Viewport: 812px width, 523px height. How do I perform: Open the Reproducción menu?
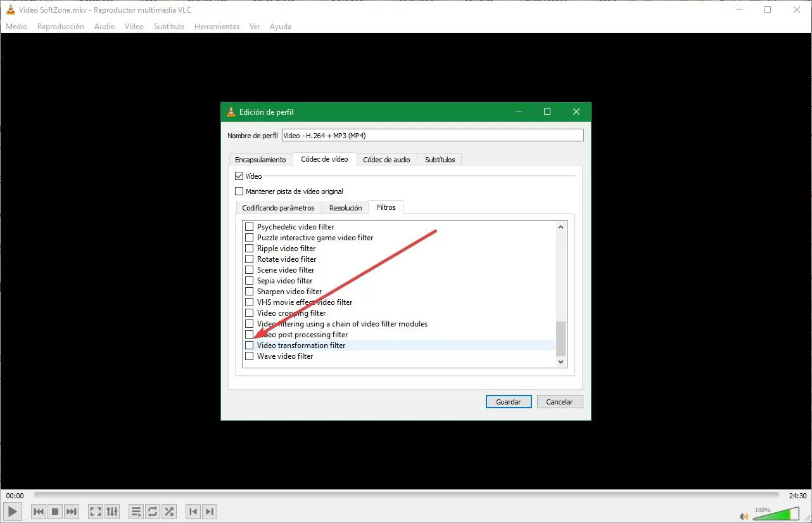coord(61,27)
